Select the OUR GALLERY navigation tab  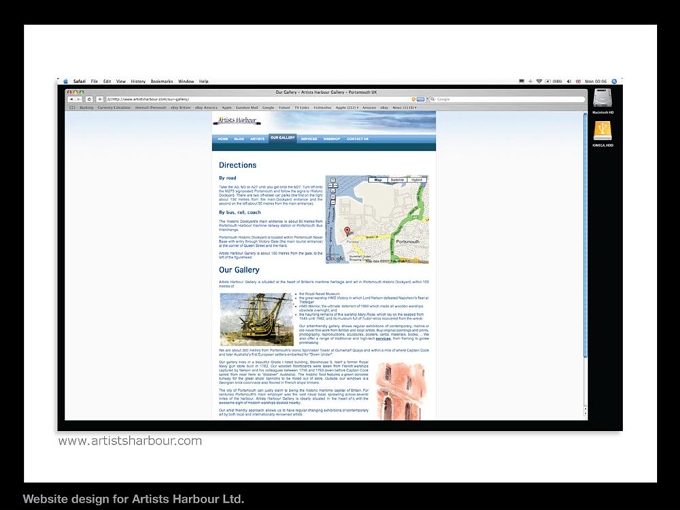pyautogui.click(x=283, y=138)
